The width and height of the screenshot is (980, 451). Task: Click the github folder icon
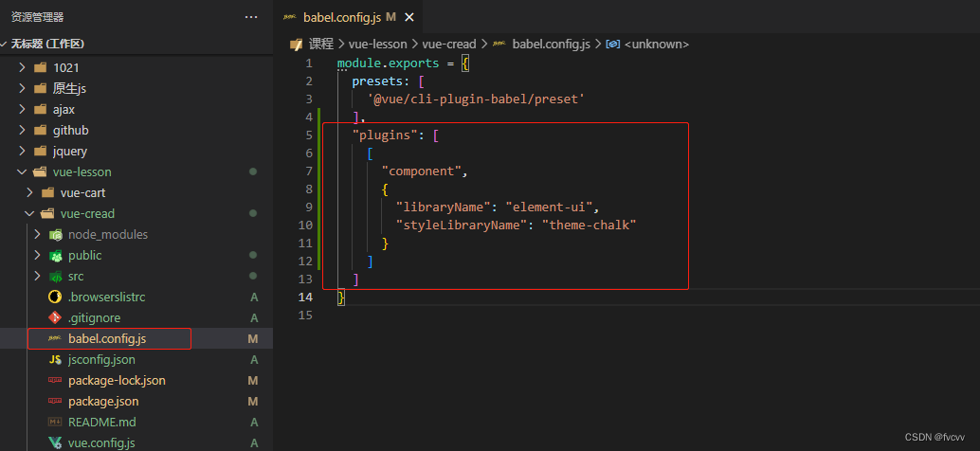[x=41, y=131]
